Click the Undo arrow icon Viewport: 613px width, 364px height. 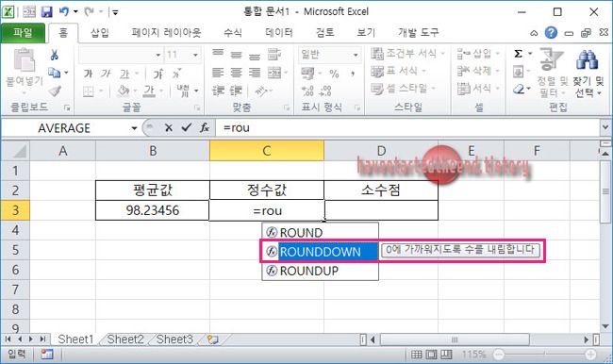click(64, 11)
